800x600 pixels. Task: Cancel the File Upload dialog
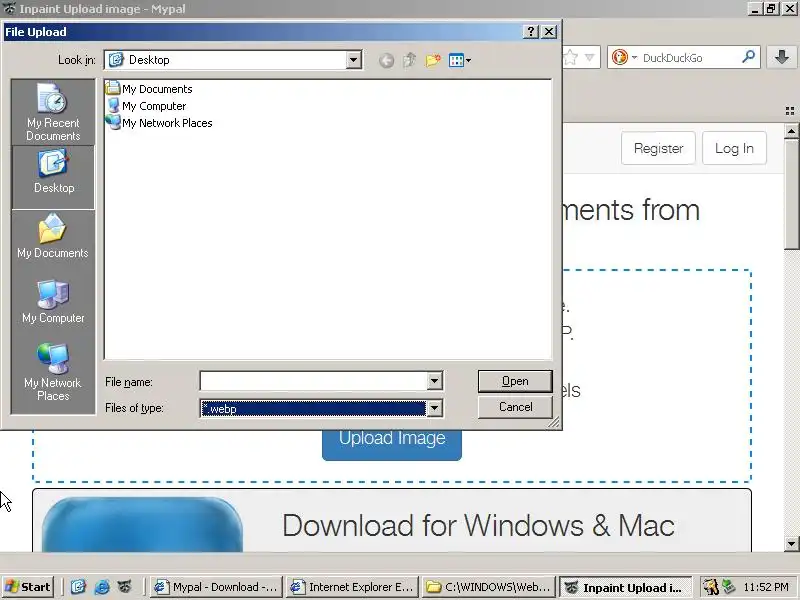pos(515,407)
